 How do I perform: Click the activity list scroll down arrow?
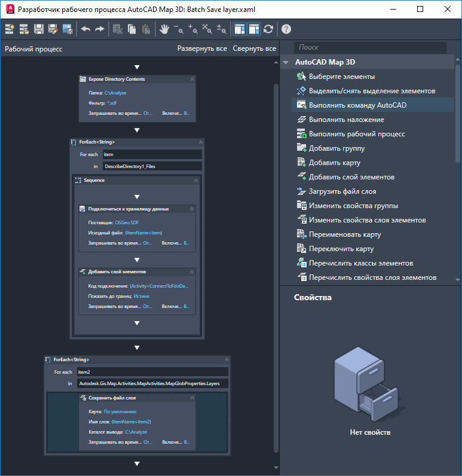point(457,280)
